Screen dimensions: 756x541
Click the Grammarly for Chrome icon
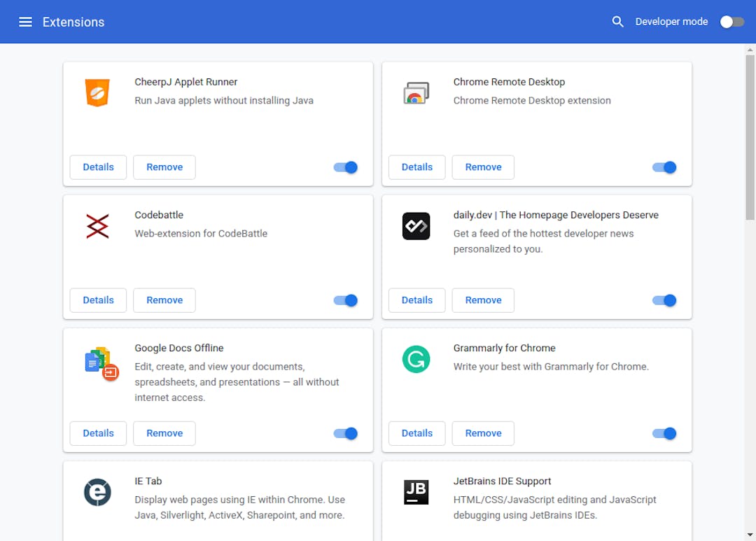click(x=416, y=359)
